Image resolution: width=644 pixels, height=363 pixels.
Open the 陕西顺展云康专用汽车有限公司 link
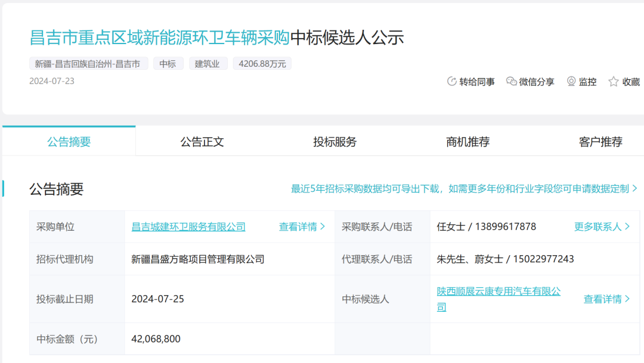tap(499, 299)
